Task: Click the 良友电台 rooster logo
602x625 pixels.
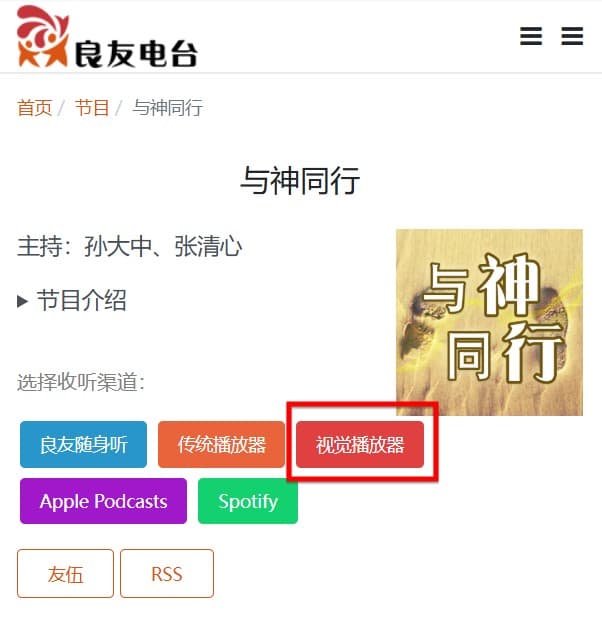Action: pos(43,36)
